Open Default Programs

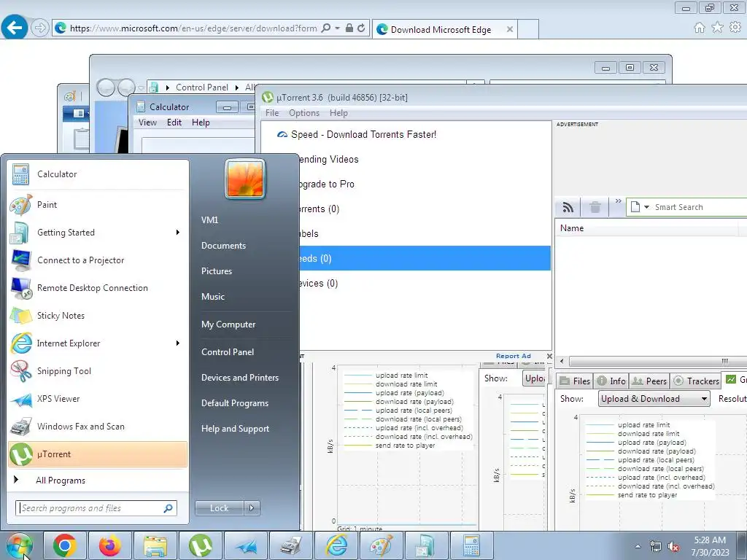coord(235,403)
